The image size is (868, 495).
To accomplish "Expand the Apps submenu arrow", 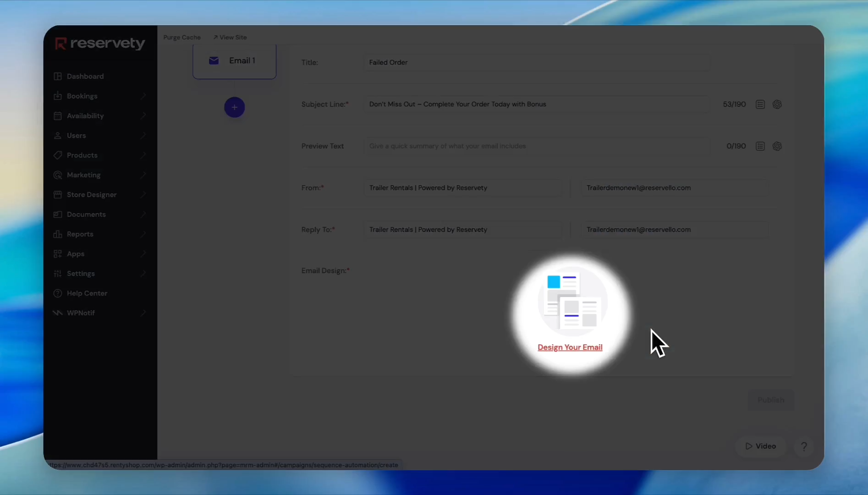I will 143,253.
